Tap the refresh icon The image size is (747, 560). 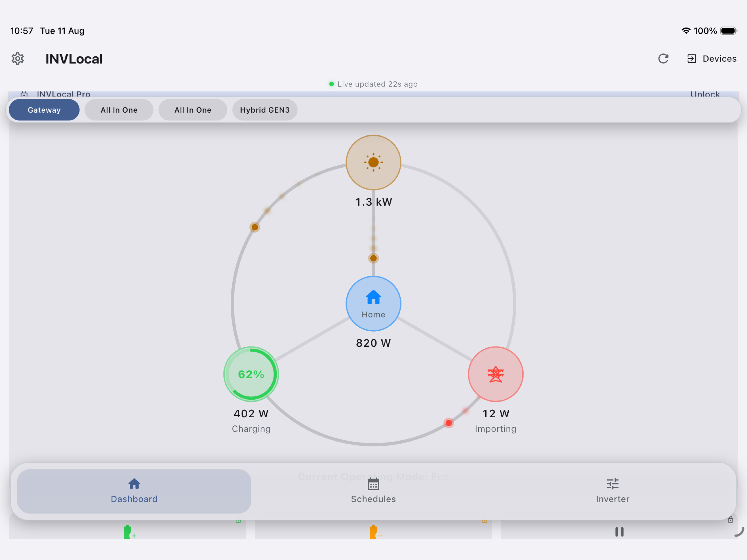pyautogui.click(x=663, y=59)
